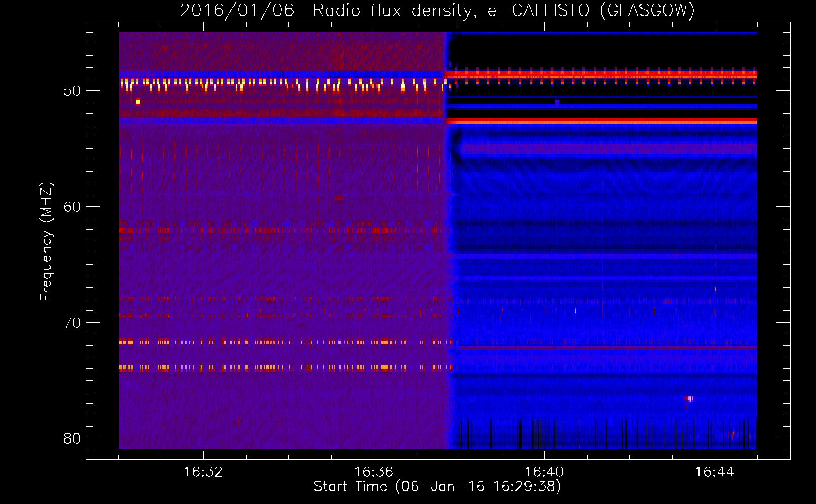Click the 'Frequency (MHZ)' y-axis label
816x504 pixels.
(46, 242)
